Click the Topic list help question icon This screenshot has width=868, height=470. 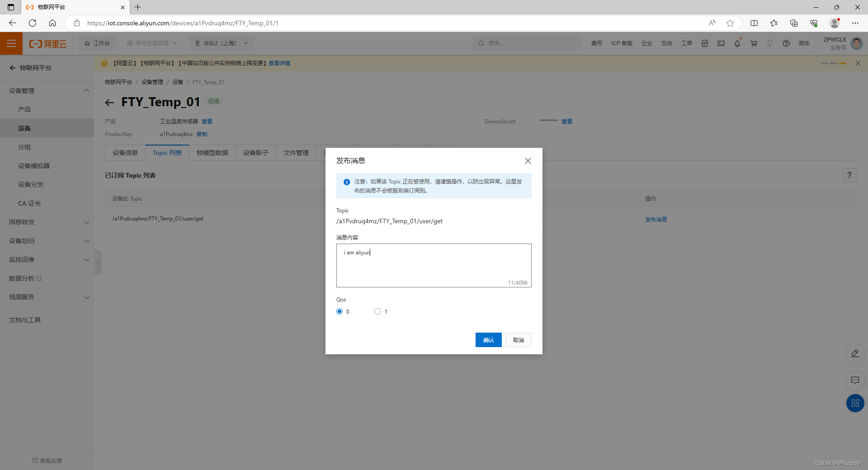(x=849, y=175)
